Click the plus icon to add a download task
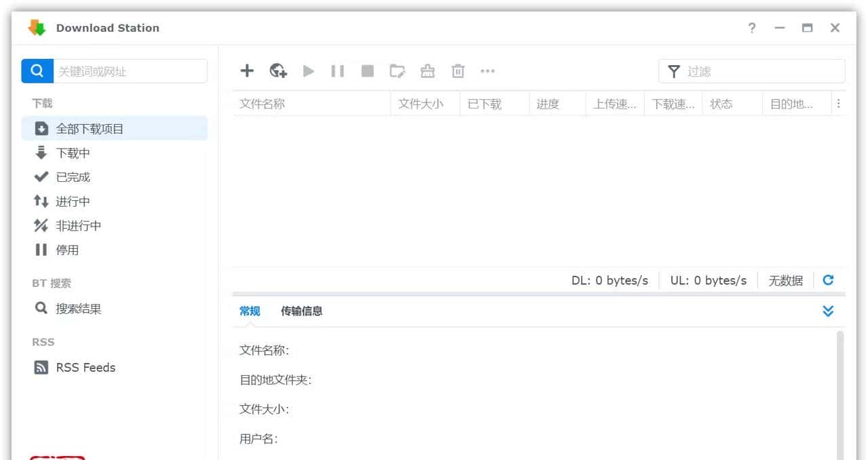 pyautogui.click(x=247, y=71)
